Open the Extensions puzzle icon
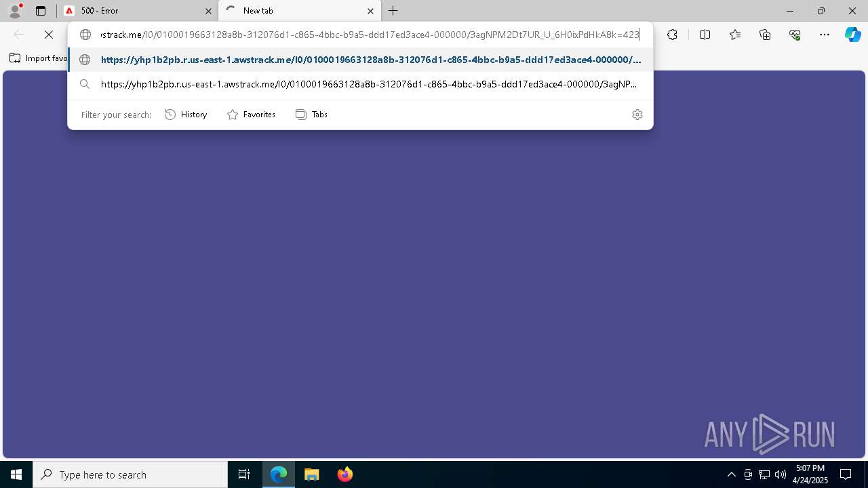868x488 pixels. click(x=672, y=35)
